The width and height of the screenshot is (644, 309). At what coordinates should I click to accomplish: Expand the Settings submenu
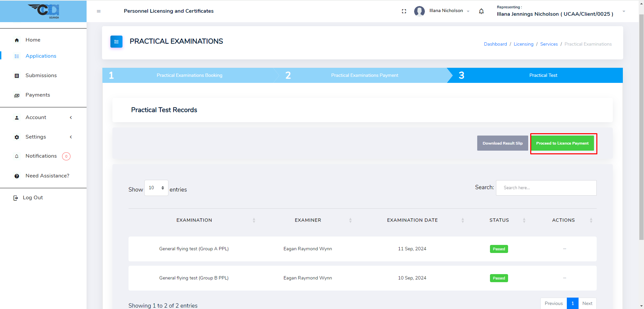[x=36, y=137]
